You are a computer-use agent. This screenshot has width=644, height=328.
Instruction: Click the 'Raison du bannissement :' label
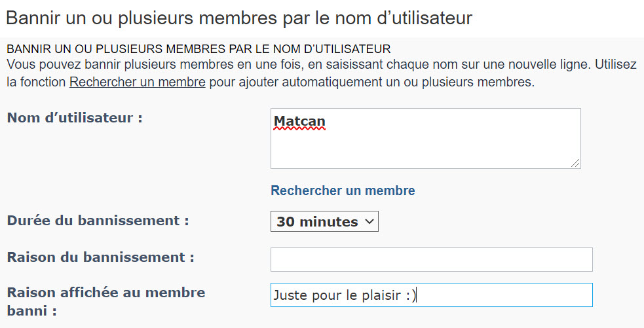100,257
